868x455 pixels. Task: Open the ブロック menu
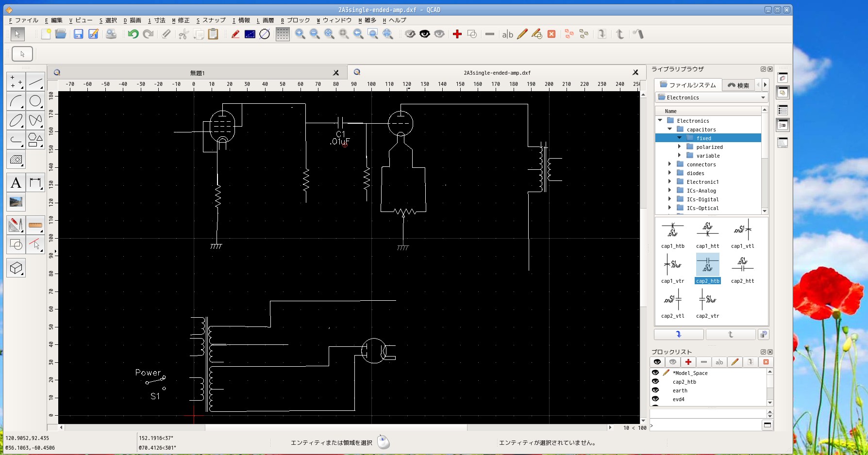coord(296,20)
